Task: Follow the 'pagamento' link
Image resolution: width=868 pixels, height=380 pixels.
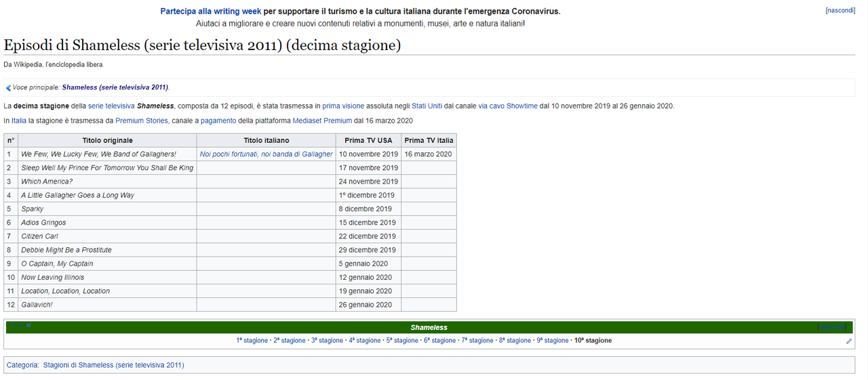Action: [x=218, y=121]
